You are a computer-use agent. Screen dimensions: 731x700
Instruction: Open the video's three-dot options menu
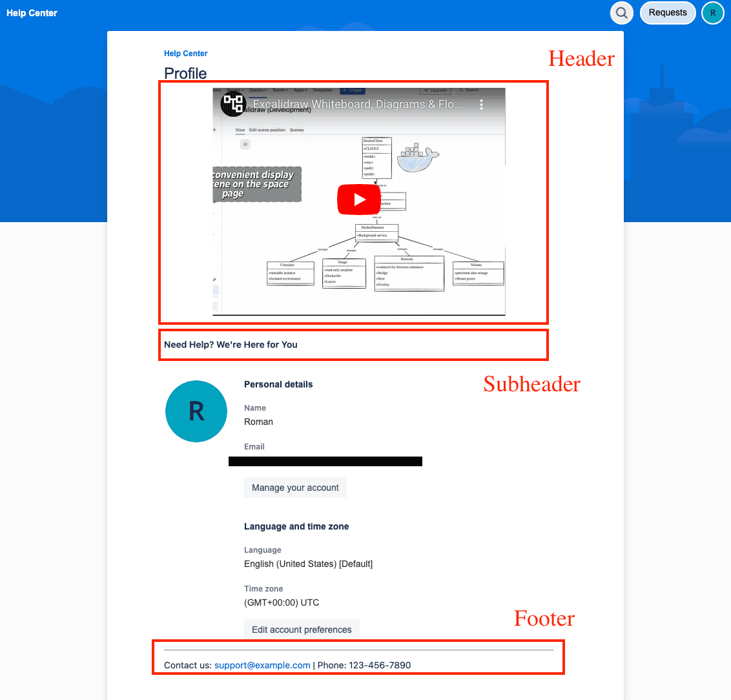481,105
